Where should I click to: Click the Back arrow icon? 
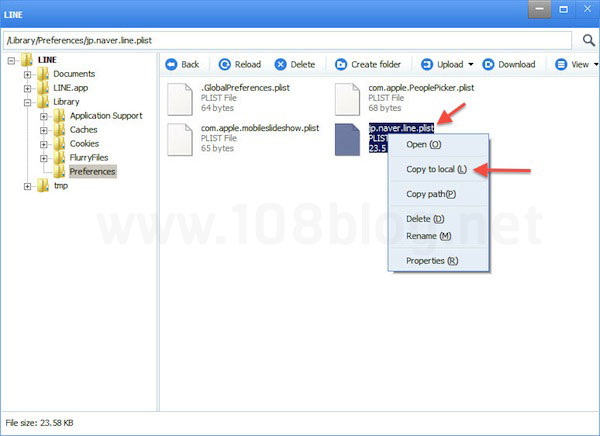(171, 64)
